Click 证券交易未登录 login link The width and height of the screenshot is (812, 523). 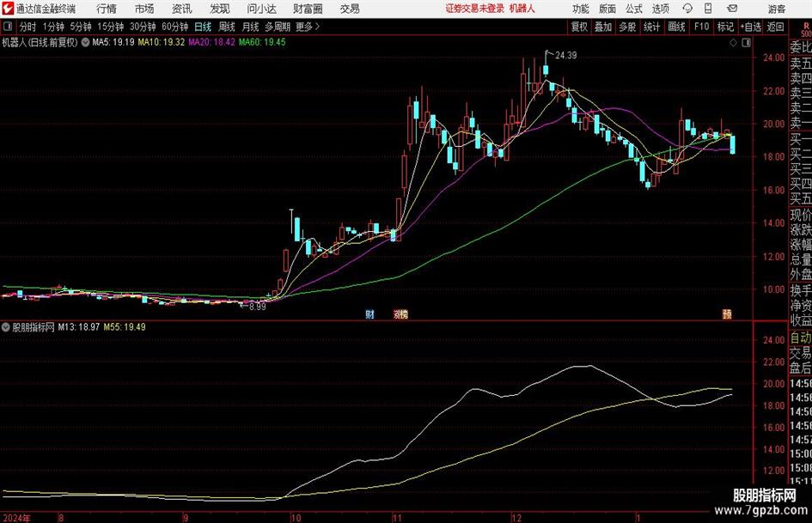pyautogui.click(x=475, y=9)
